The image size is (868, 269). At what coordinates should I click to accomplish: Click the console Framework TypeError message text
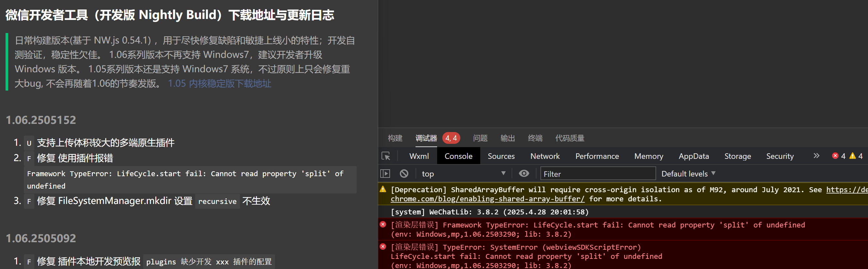coord(597,229)
